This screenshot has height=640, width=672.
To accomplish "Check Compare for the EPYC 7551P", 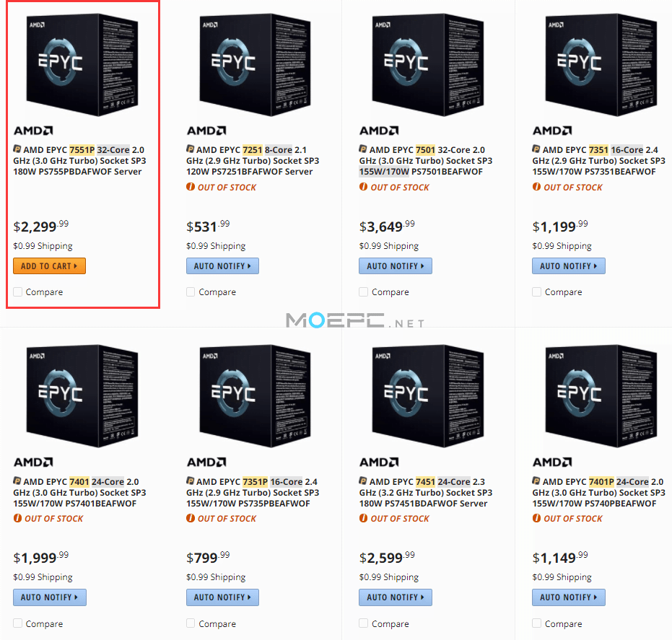I will 17,291.
